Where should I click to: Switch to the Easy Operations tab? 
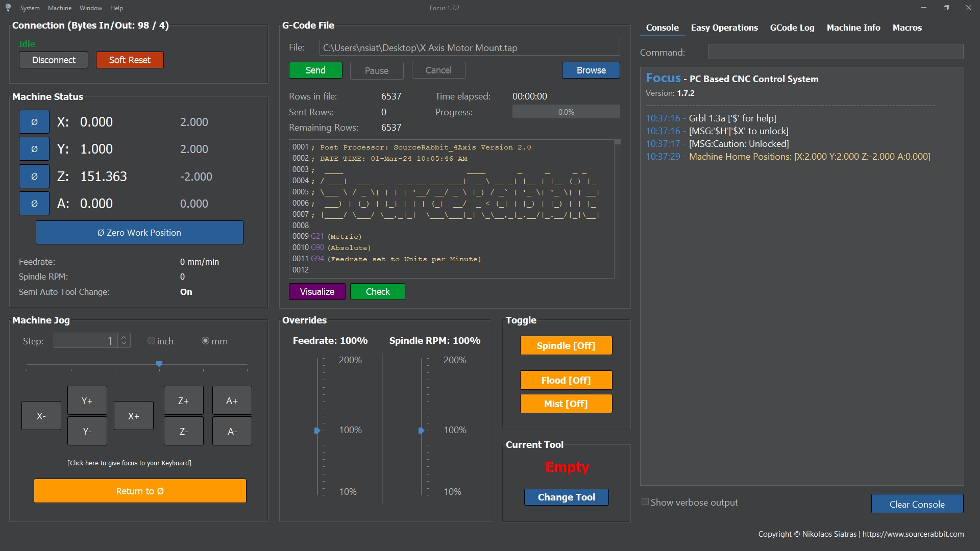pos(724,28)
